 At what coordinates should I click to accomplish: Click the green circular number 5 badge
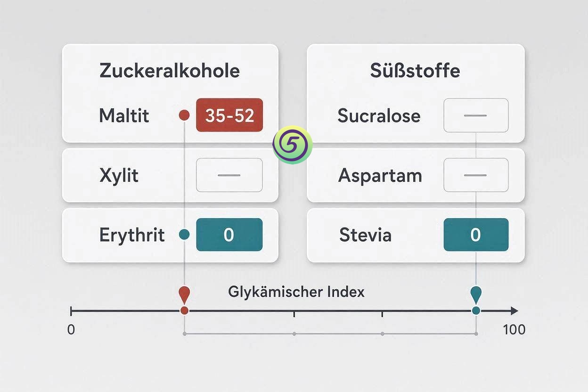pyautogui.click(x=293, y=145)
